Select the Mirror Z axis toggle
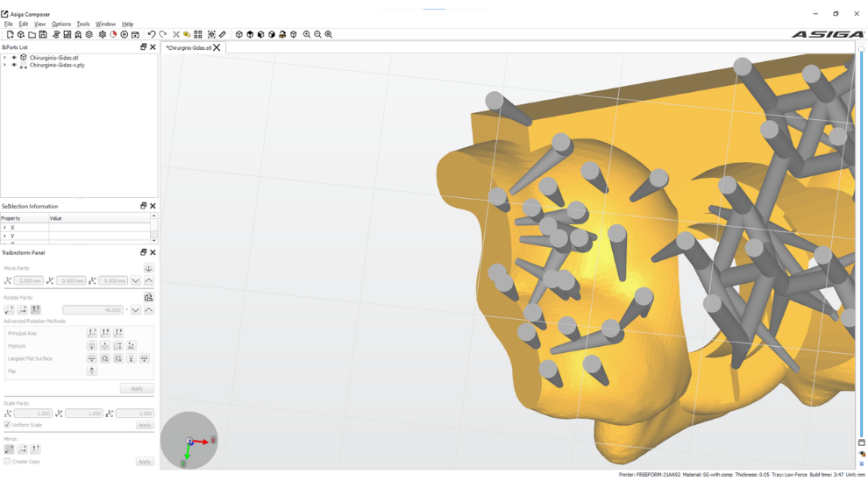Image resolution: width=868 pixels, height=488 pixels. click(35, 449)
